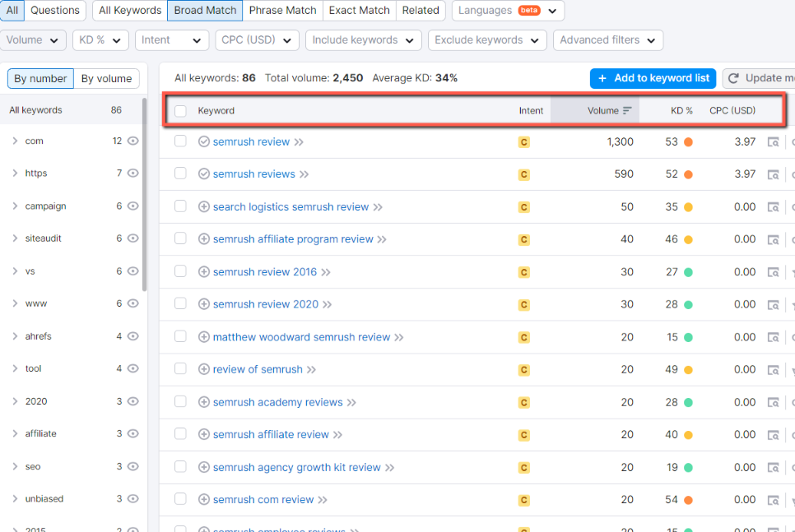Toggle eye visibility for com group
The width and height of the screenshot is (795, 532).
[x=132, y=141]
